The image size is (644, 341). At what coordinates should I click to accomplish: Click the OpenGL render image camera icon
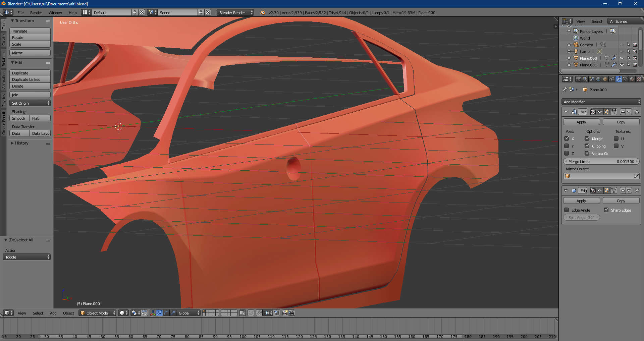click(285, 313)
